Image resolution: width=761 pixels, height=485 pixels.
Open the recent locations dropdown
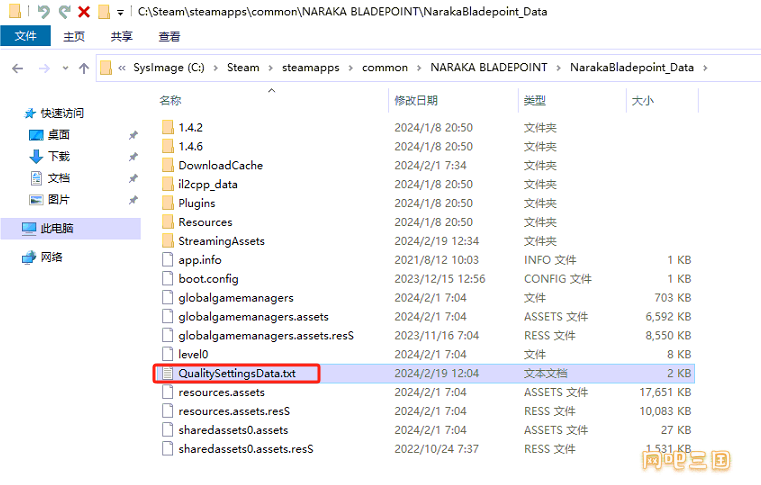pyautogui.click(x=65, y=68)
